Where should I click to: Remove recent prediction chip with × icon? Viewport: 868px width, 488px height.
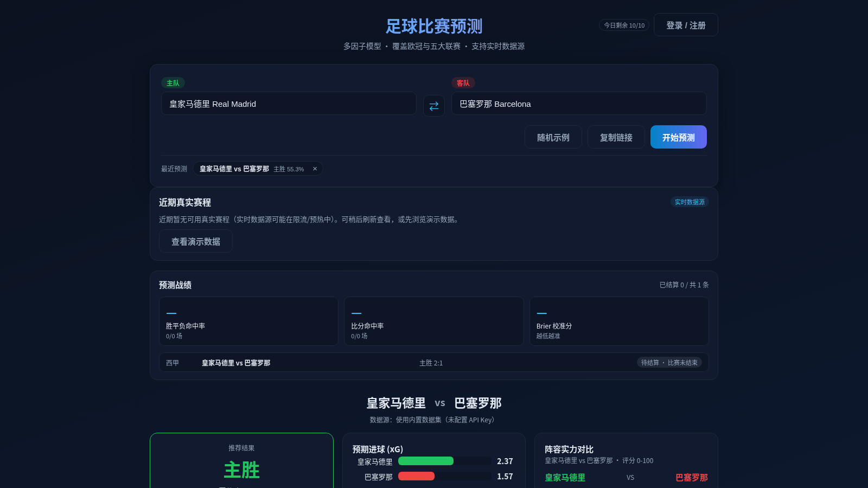[315, 169]
